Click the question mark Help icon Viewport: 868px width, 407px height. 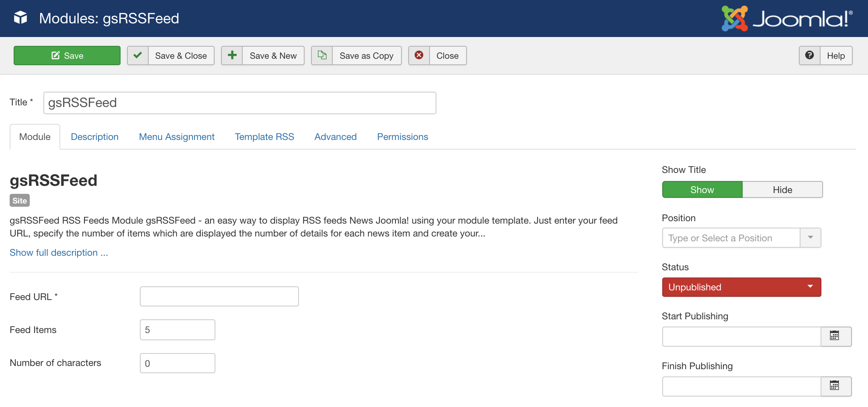[810, 55]
